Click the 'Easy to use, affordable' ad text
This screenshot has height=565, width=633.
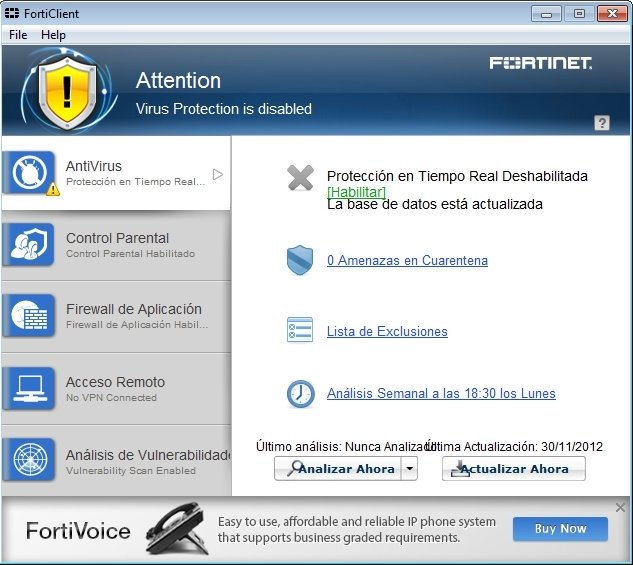point(357,529)
